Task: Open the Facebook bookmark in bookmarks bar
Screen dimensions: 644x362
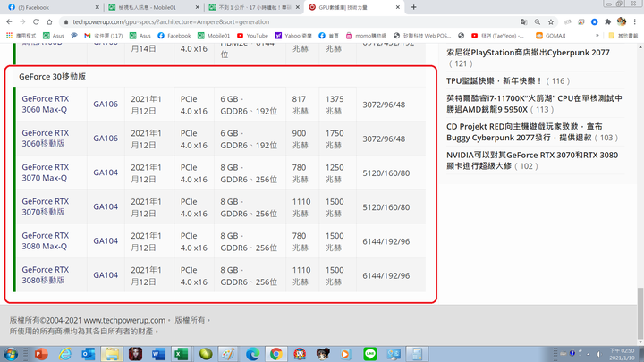Action: pos(174,36)
